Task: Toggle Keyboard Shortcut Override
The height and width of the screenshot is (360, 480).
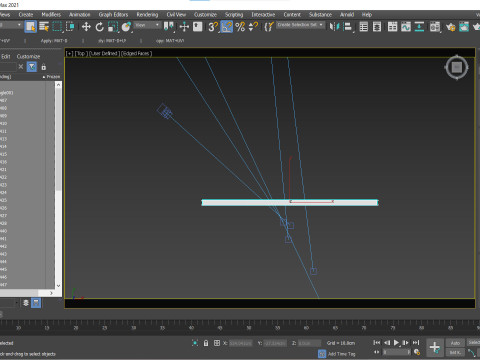Action: click(x=198, y=27)
